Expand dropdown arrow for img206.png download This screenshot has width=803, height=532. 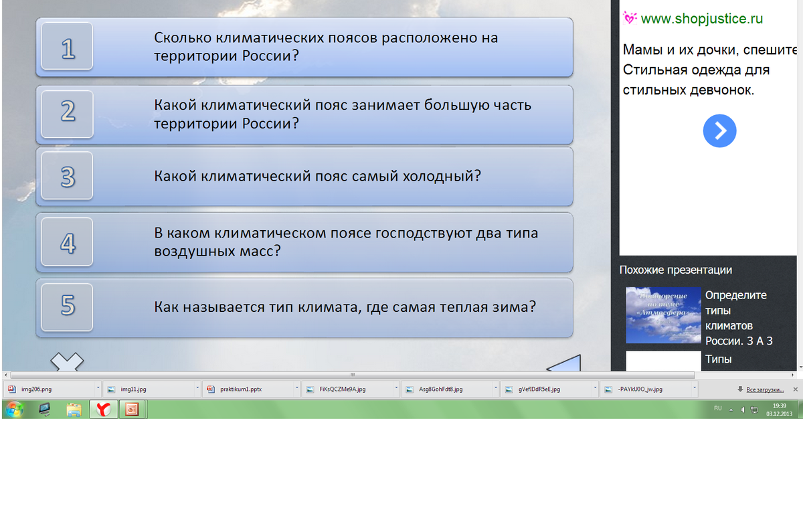pos(98,388)
